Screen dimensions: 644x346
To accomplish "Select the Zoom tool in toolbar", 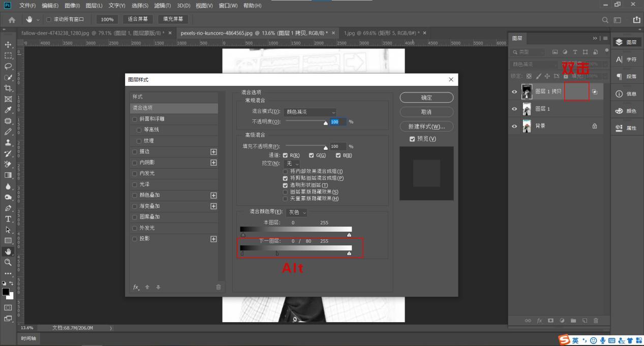I will tap(8, 262).
